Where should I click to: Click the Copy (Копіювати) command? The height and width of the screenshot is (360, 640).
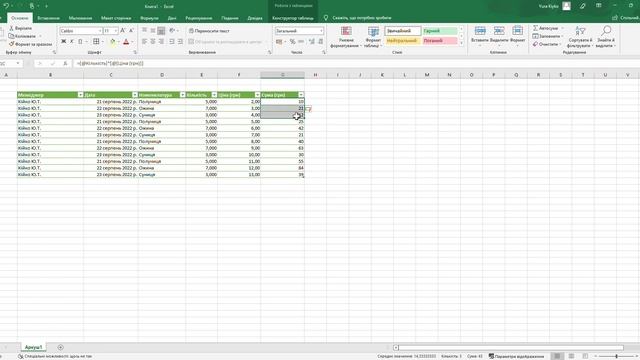(22, 36)
